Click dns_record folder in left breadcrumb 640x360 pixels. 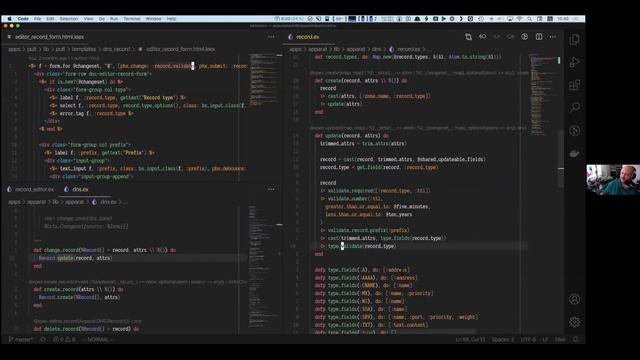(x=116, y=49)
